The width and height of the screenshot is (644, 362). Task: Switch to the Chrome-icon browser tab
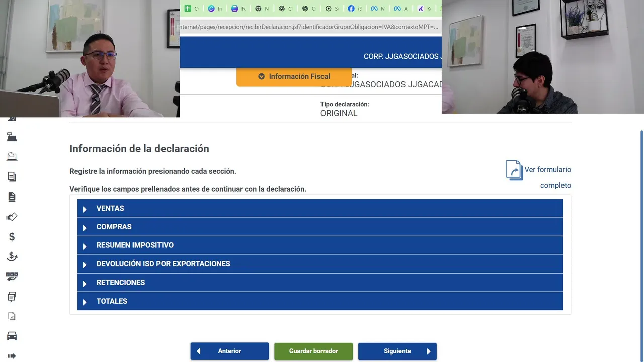click(x=262, y=8)
